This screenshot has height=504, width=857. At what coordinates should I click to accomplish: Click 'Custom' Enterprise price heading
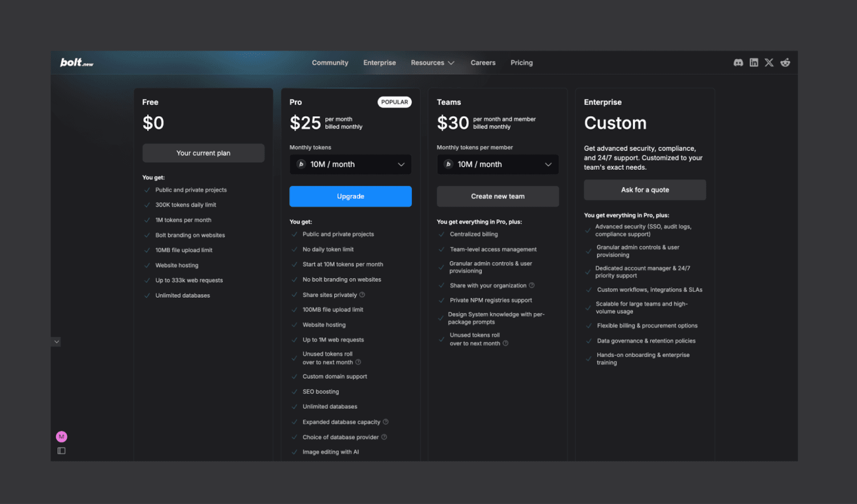click(x=615, y=123)
